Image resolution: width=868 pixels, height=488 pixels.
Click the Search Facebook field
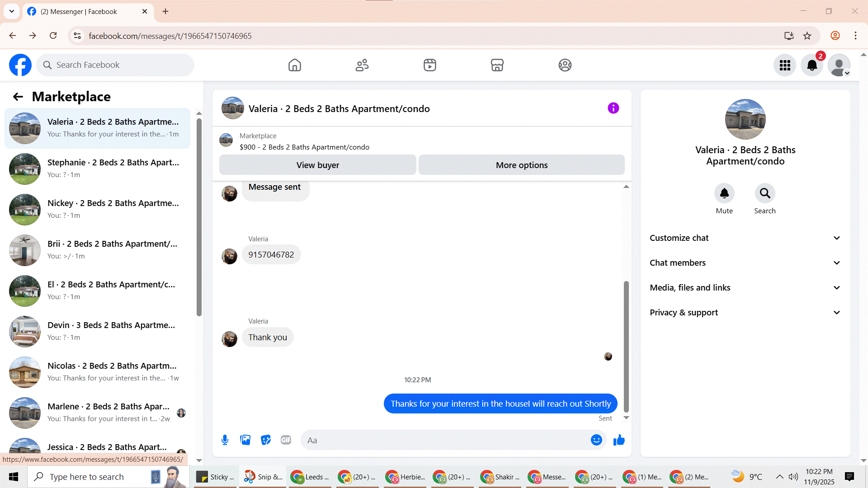115,65
